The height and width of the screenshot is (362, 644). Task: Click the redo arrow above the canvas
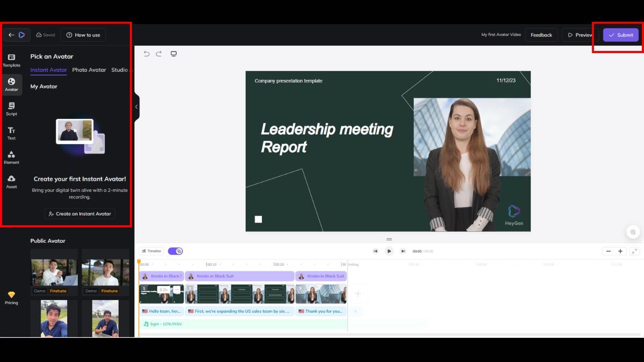coord(159,54)
